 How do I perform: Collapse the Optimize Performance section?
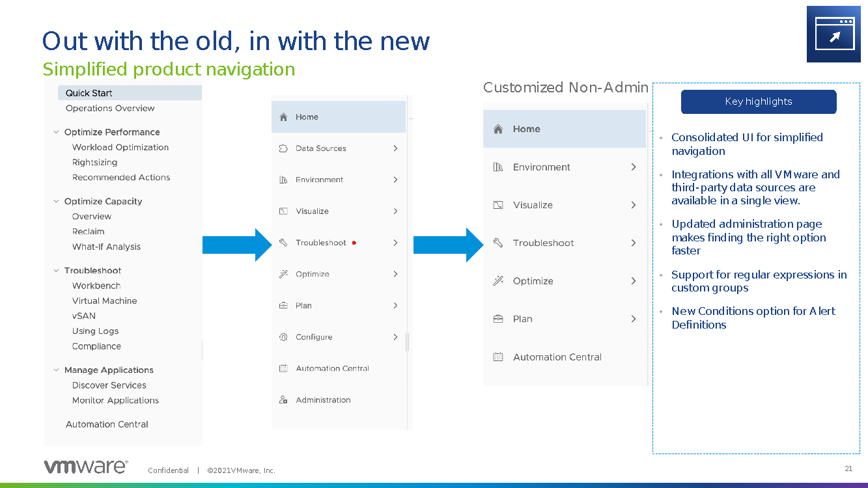[x=57, y=132]
